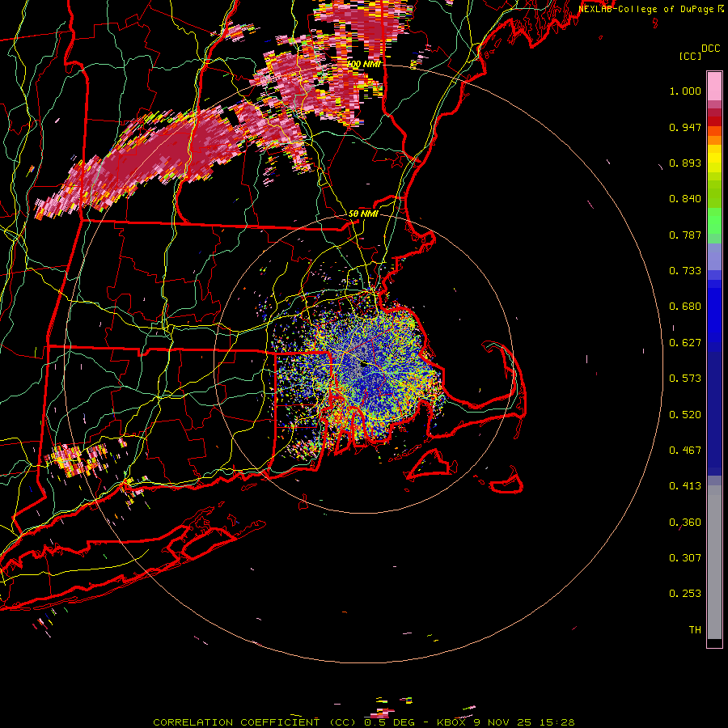Click the 1.000 scale value
The image size is (728, 728).
pos(685,91)
